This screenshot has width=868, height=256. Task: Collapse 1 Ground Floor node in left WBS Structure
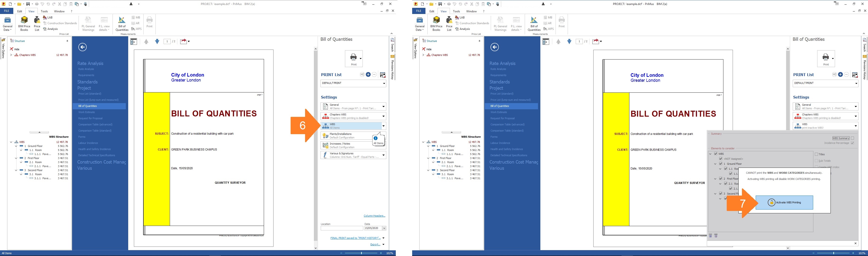click(x=16, y=146)
